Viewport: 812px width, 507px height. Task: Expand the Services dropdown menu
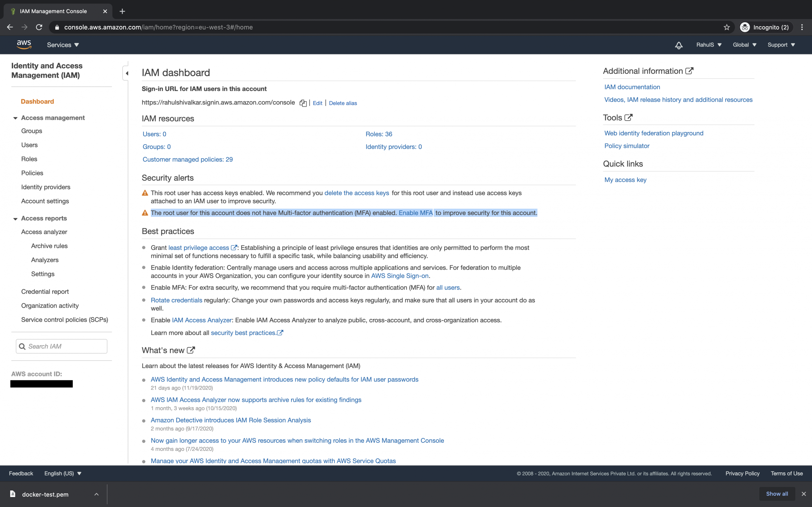(x=63, y=45)
